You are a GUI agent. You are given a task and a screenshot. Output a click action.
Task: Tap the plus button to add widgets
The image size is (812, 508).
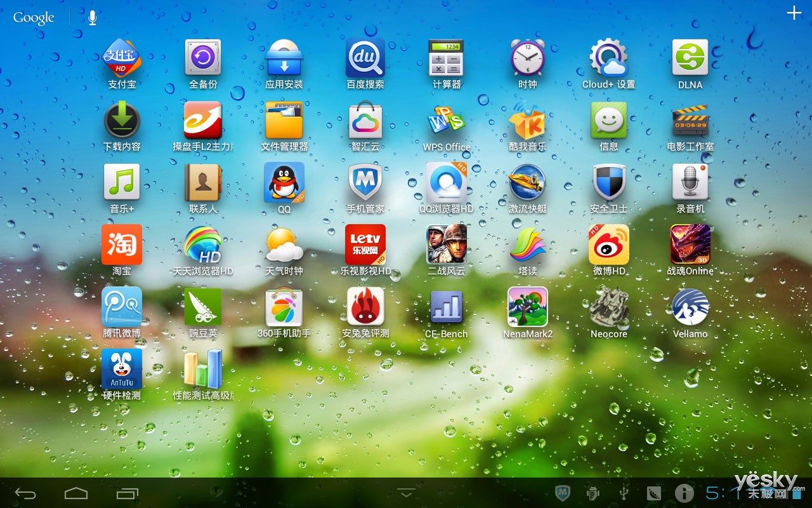[x=794, y=13]
